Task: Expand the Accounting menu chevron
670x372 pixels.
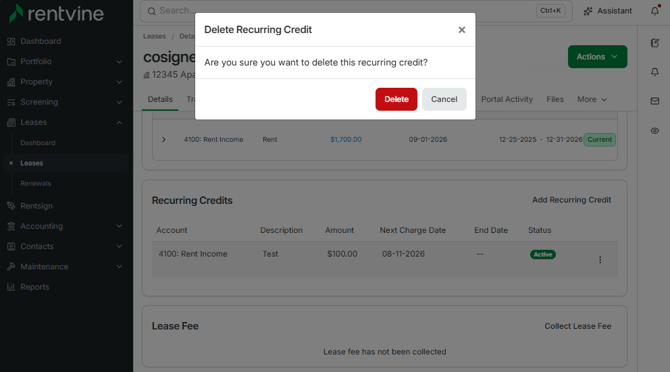Action: (x=119, y=226)
